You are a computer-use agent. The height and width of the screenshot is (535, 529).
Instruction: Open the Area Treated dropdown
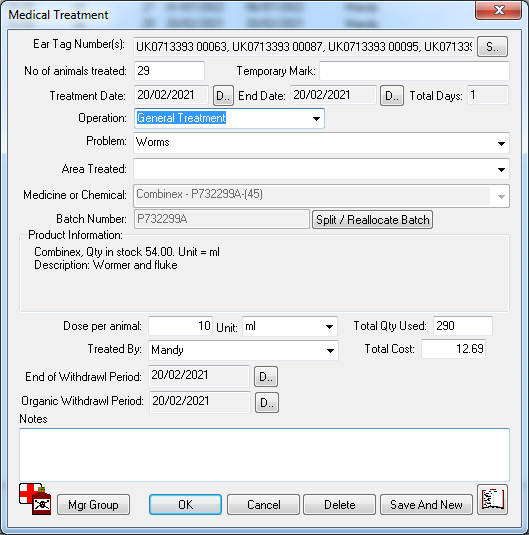click(501, 169)
